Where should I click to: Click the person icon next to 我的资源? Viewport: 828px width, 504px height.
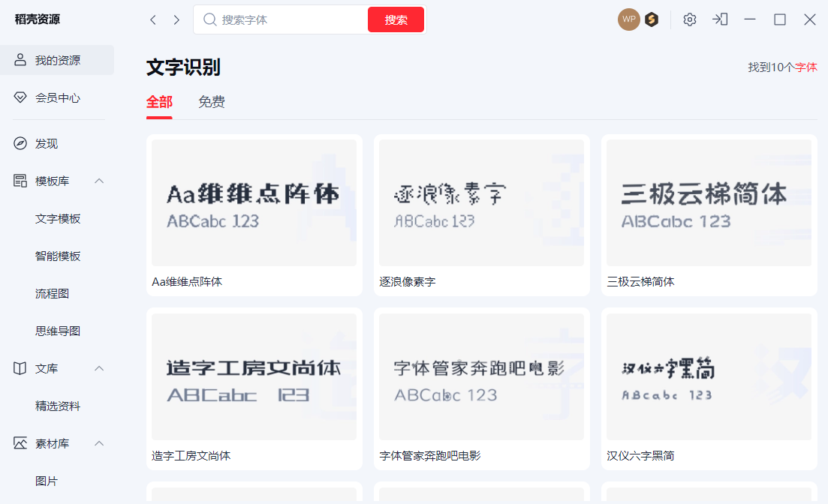pyautogui.click(x=20, y=60)
